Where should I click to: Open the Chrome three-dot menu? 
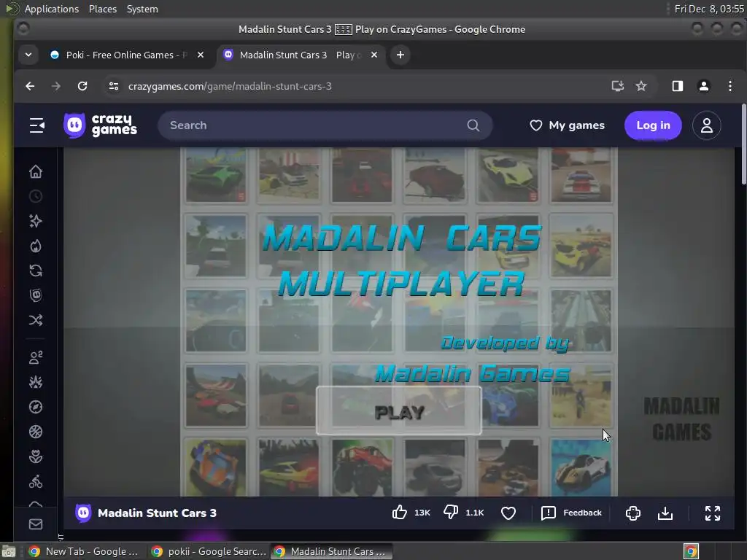pos(729,86)
